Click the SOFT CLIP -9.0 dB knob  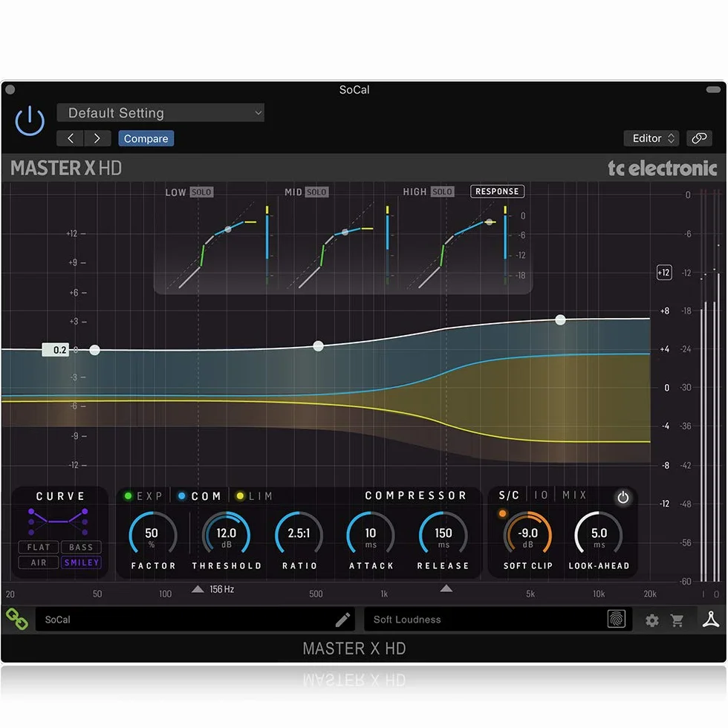(x=528, y=534)
